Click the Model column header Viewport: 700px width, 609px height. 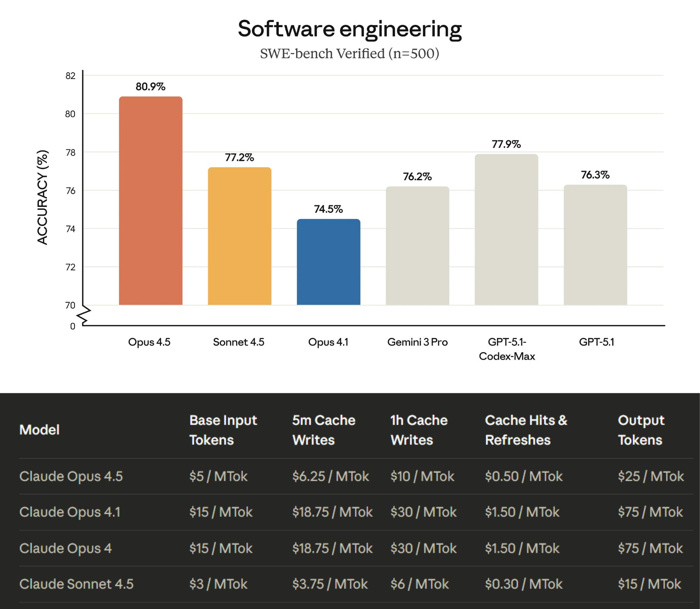pyautogui.click(x=40, y=430)
